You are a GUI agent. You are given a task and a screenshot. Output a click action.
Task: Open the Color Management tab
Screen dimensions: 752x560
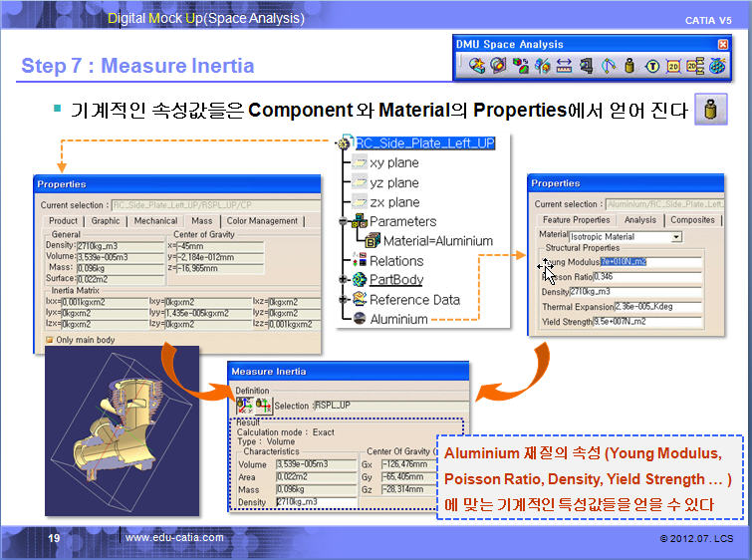pyautogui.click(x=262, y=221)
